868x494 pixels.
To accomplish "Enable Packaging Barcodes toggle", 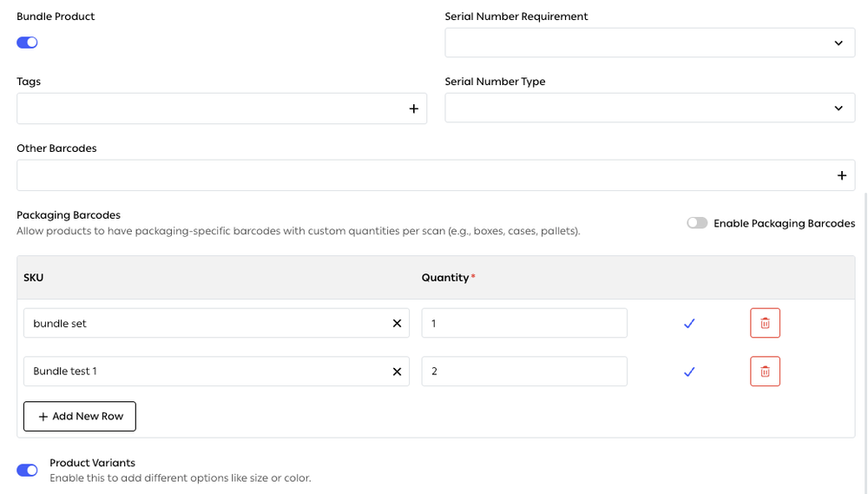I will pyautogui.click(x=697, y=222).
